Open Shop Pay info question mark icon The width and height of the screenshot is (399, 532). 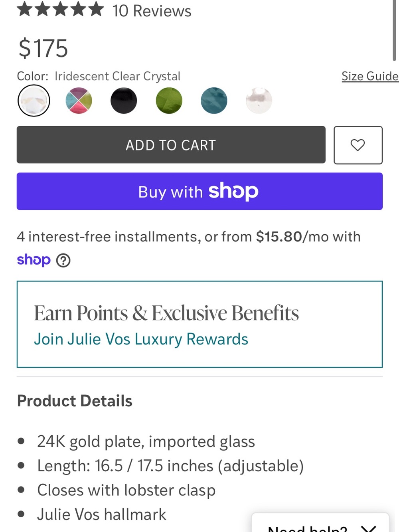point(63,261)
